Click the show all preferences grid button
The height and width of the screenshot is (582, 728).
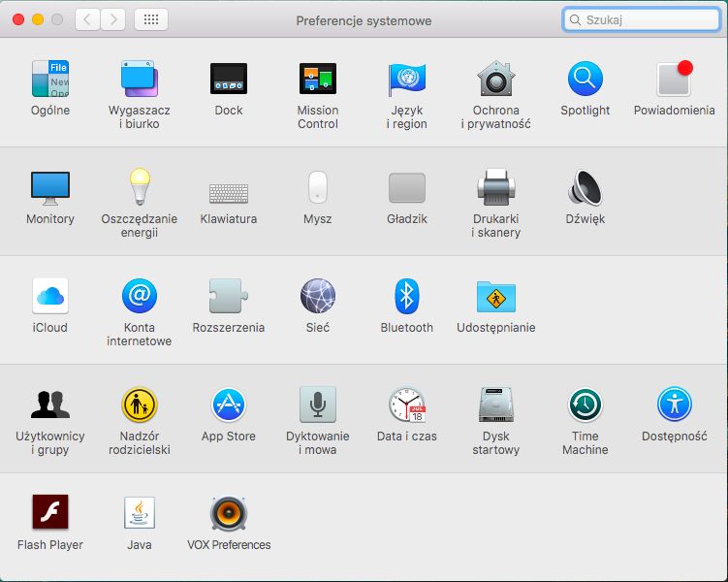tap(151, 19)
